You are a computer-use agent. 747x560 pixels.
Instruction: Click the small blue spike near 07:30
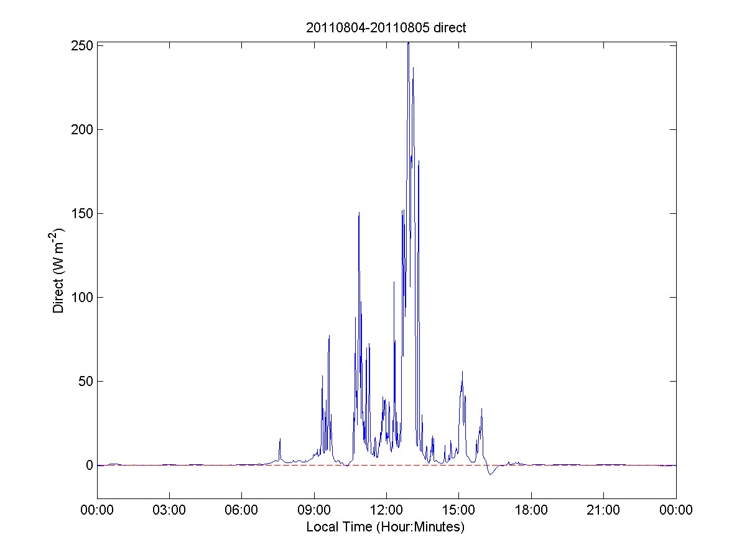tap(280, 439)
